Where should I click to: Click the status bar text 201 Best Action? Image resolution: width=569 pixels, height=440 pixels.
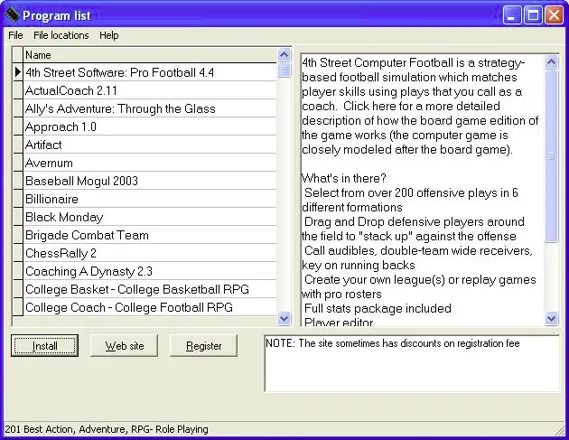click(106, 429)
